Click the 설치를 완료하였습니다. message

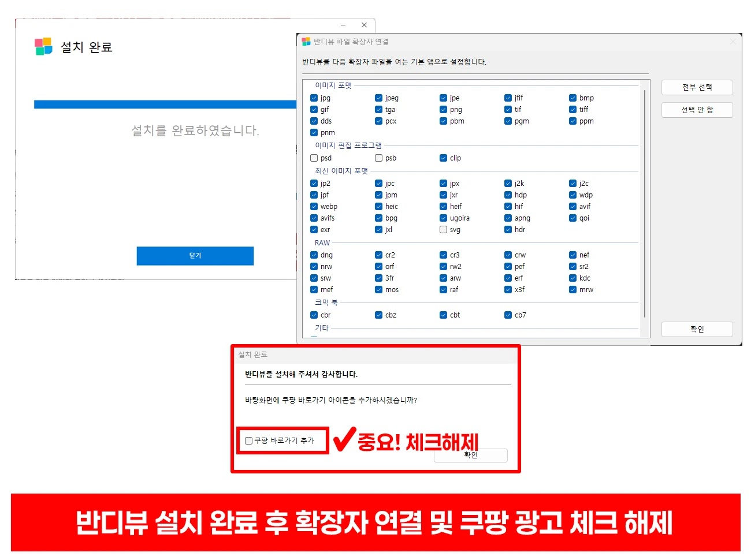coord(195,130)
